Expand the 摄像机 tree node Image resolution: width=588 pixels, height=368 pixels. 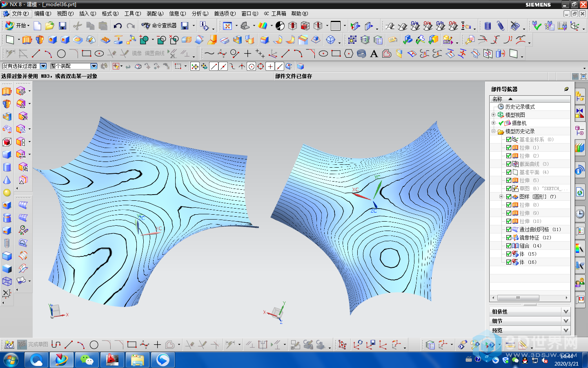493,123
